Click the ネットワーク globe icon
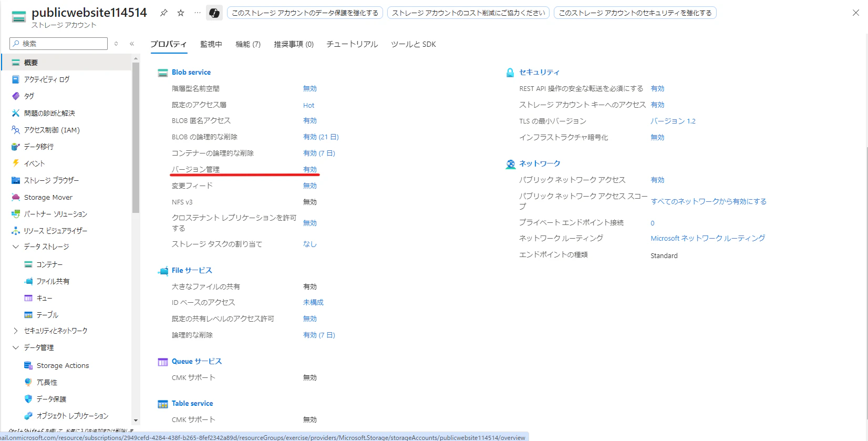Viewport: 868px width, 441px height. 510,164
